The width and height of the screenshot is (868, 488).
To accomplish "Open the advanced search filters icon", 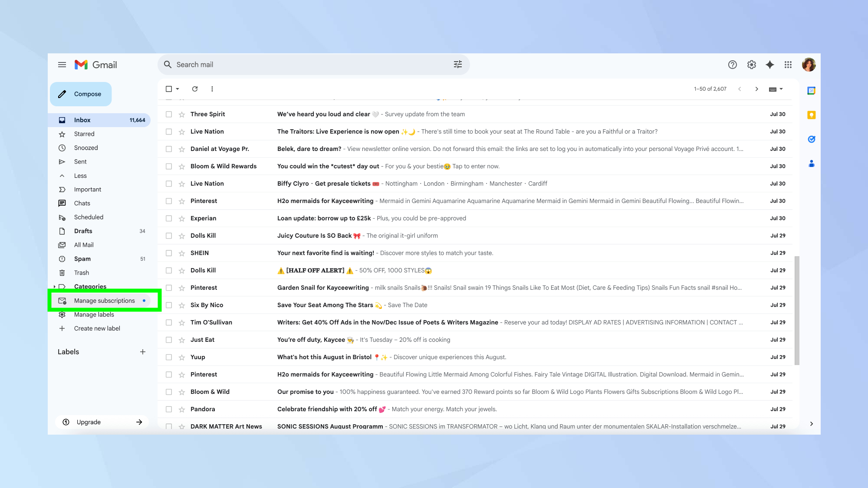I will coord(457,64).
